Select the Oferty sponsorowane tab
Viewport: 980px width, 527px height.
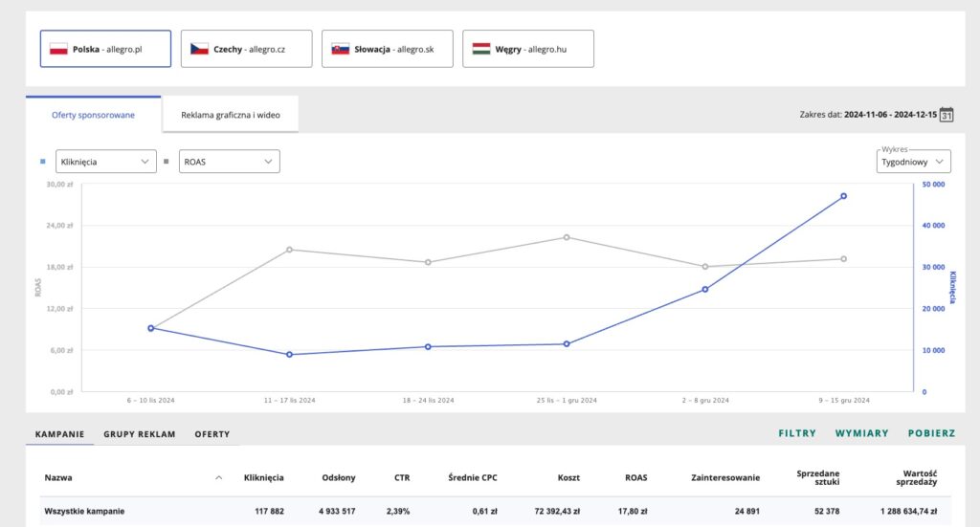pyautogui.click(x=93, y=115)
